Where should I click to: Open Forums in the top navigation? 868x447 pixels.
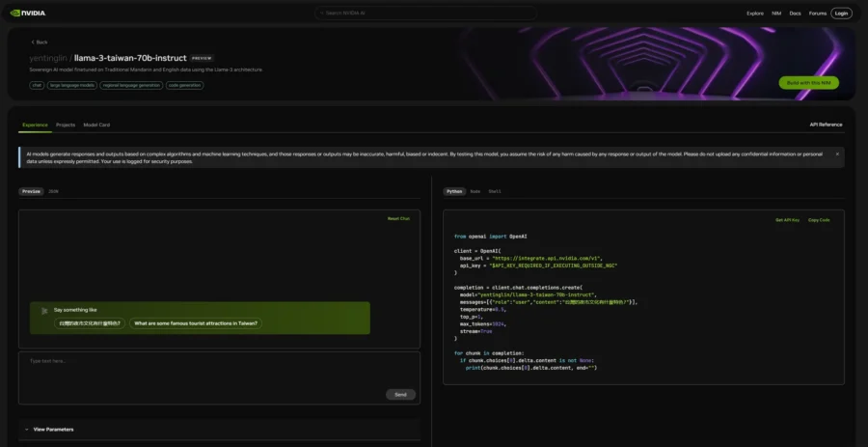click(x=818, y=14)
